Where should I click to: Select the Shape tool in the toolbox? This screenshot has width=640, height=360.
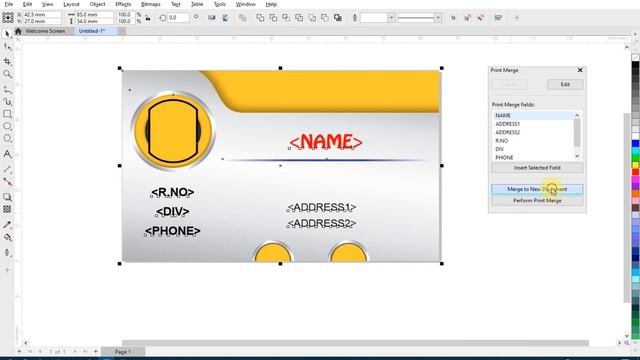pyautogui.click(x=7, y=47)
